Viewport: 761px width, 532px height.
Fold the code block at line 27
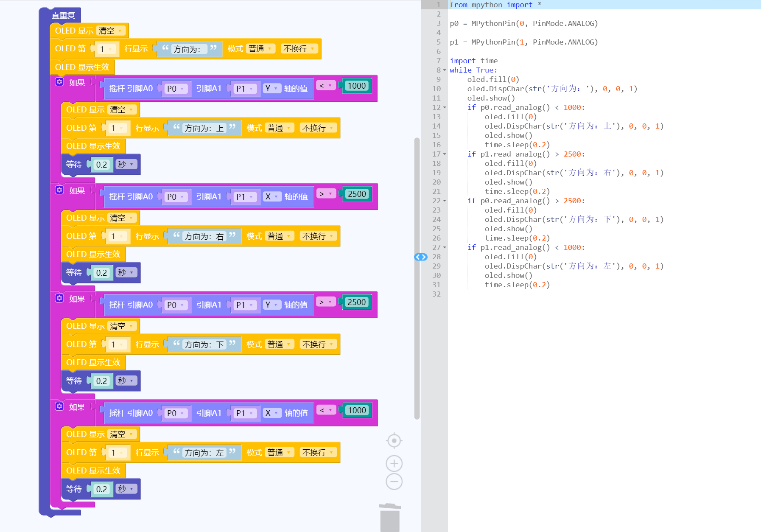click(445, 248)
